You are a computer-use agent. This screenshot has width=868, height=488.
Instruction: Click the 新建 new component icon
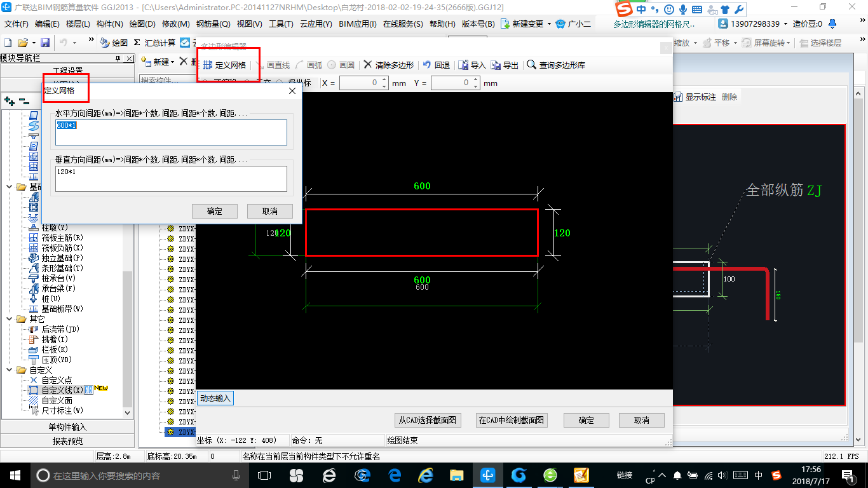pos(146,62)
